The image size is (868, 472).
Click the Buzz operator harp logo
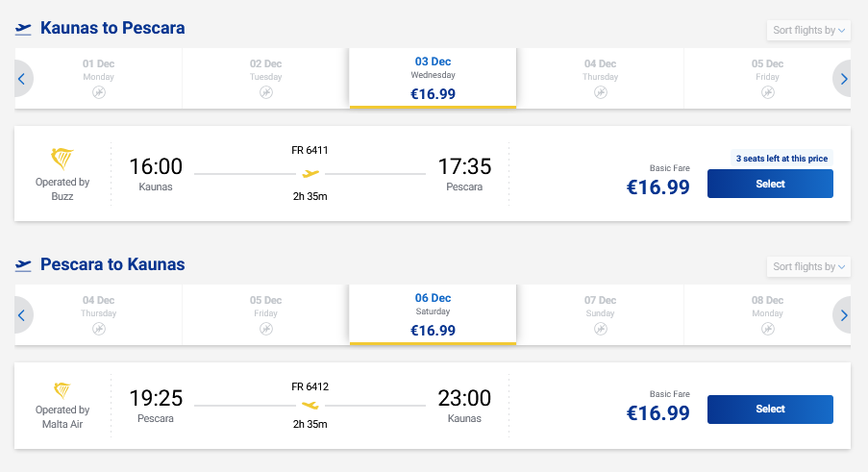point(62,159)
